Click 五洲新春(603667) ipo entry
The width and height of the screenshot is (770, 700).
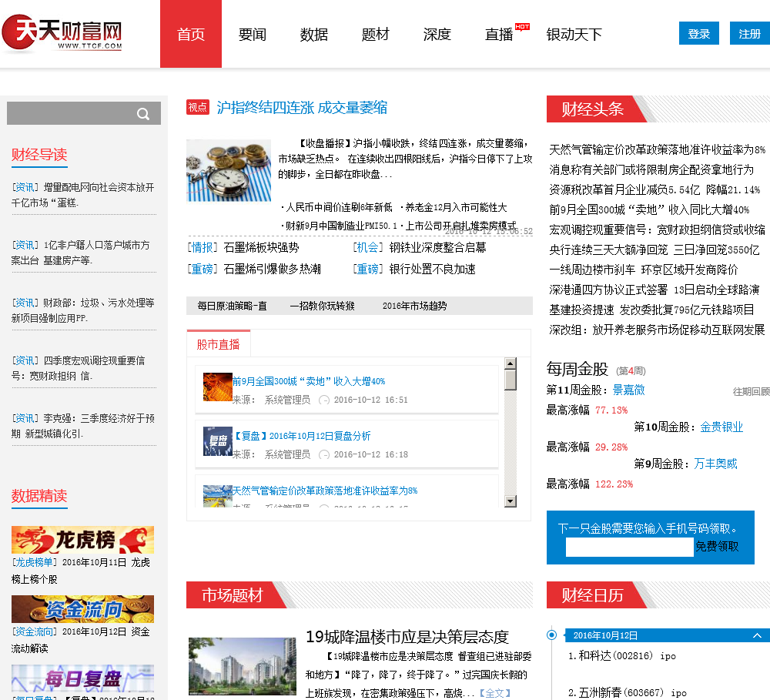627,692
